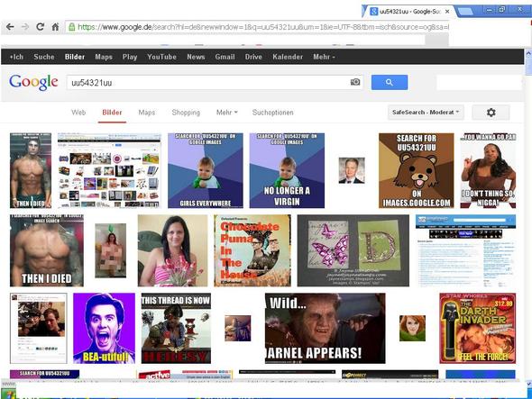Screen dimensions: 532x399
Task: Click the browser back arrow
Action: (x=10, y=27)
